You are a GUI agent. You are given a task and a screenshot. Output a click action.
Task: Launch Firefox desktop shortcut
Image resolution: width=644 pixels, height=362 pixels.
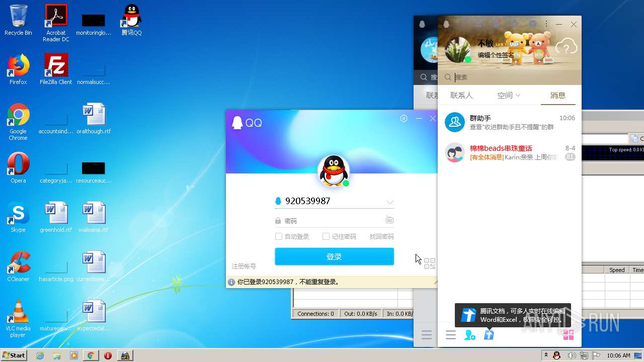point(18,69)
